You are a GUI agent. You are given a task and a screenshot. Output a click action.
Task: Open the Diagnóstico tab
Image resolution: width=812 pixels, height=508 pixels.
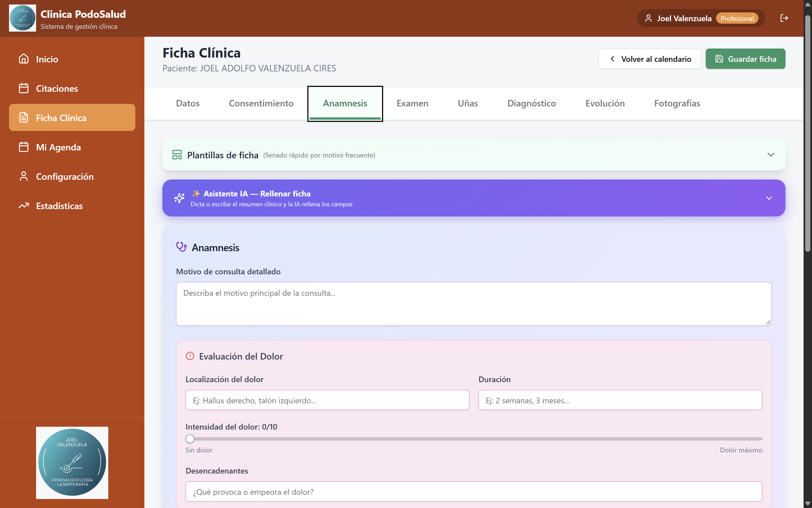click(x=531, y=104)
